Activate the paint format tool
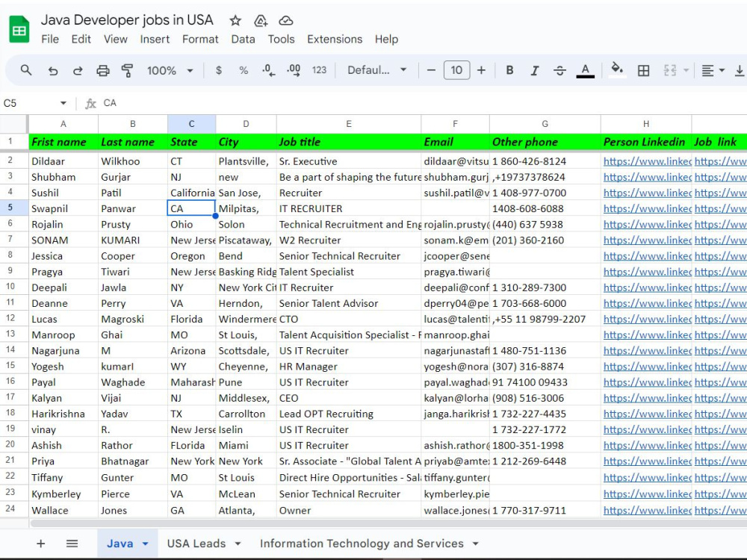 tap(127, 70)
